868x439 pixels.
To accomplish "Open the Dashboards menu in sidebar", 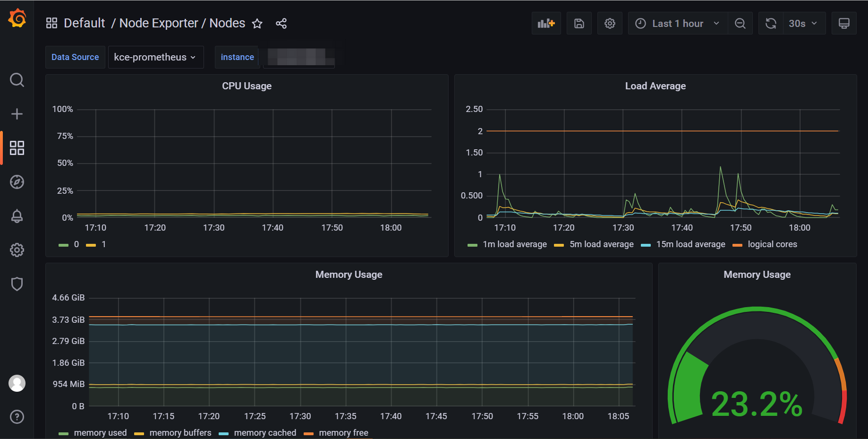I will point(17,148).
